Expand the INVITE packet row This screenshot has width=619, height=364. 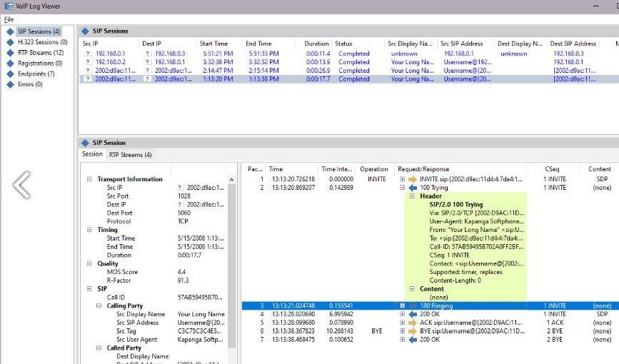(403, 178)
